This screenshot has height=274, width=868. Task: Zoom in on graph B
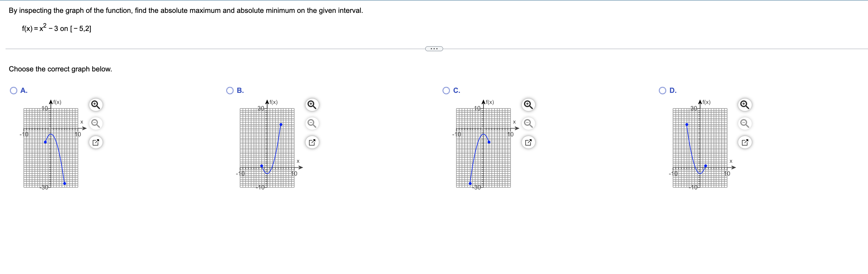pyautogui.click(x=312, y=105)
